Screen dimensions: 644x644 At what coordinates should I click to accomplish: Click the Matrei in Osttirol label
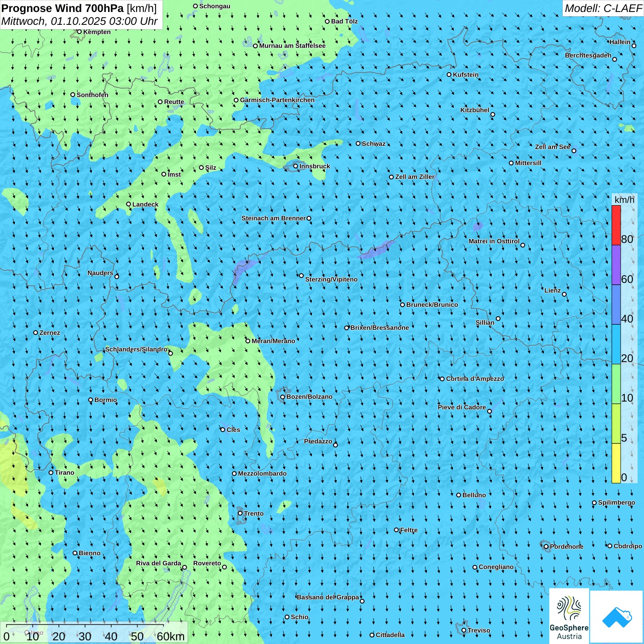[494, 241]
